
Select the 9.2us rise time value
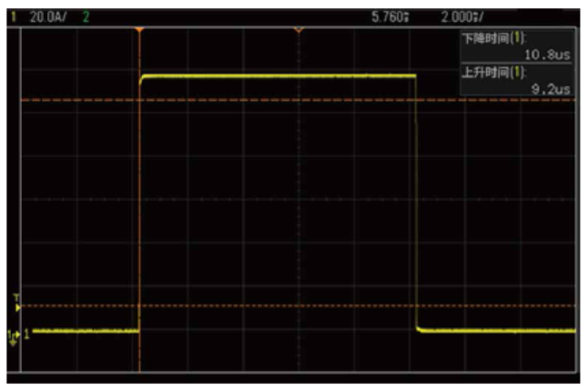tap(551, 89)
